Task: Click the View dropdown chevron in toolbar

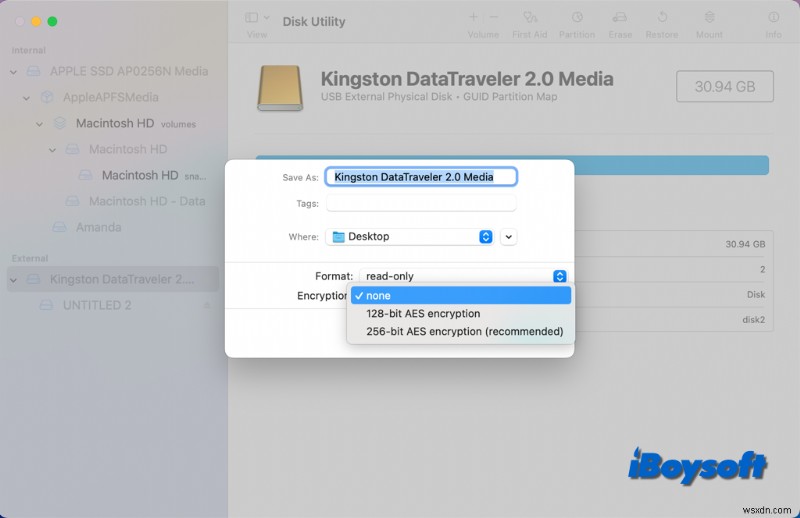Action: [x=266, y=18]
